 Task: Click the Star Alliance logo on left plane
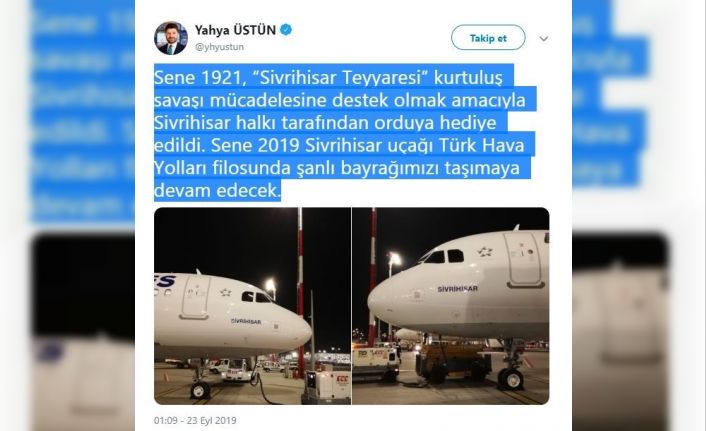point(225,293)
